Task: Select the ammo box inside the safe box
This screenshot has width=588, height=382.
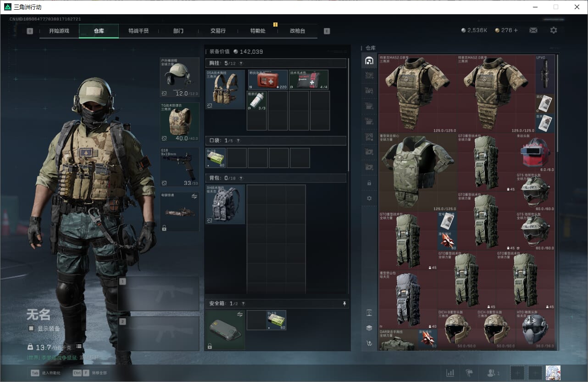Action: click(277, 320)
